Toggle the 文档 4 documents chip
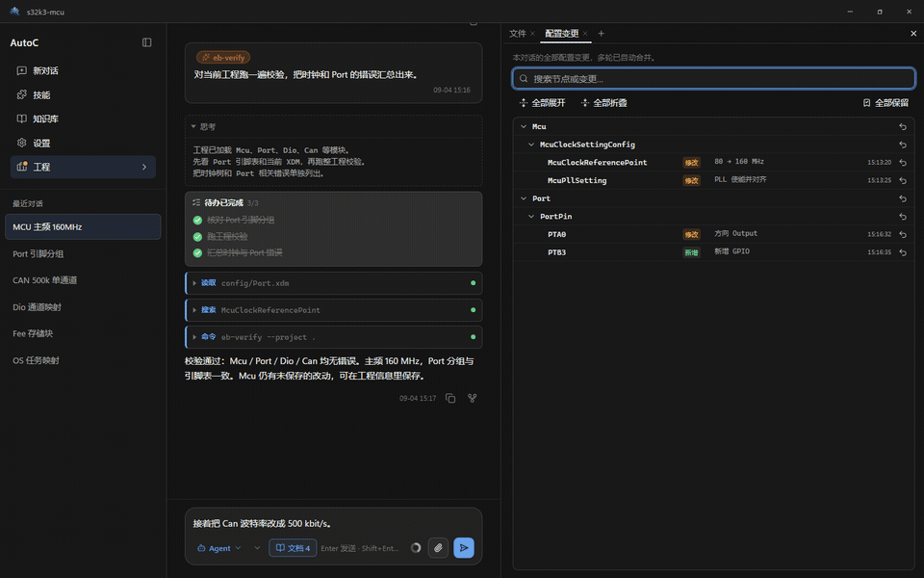 tap(293, 548)
